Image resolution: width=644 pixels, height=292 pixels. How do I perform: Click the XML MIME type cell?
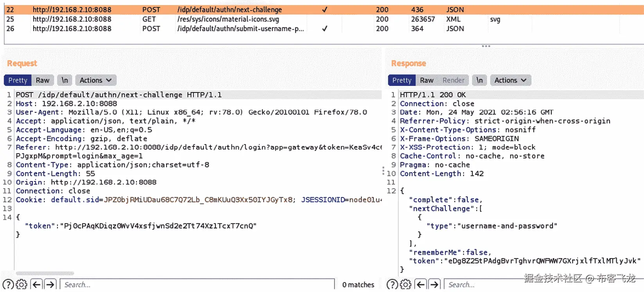[453, 19]
